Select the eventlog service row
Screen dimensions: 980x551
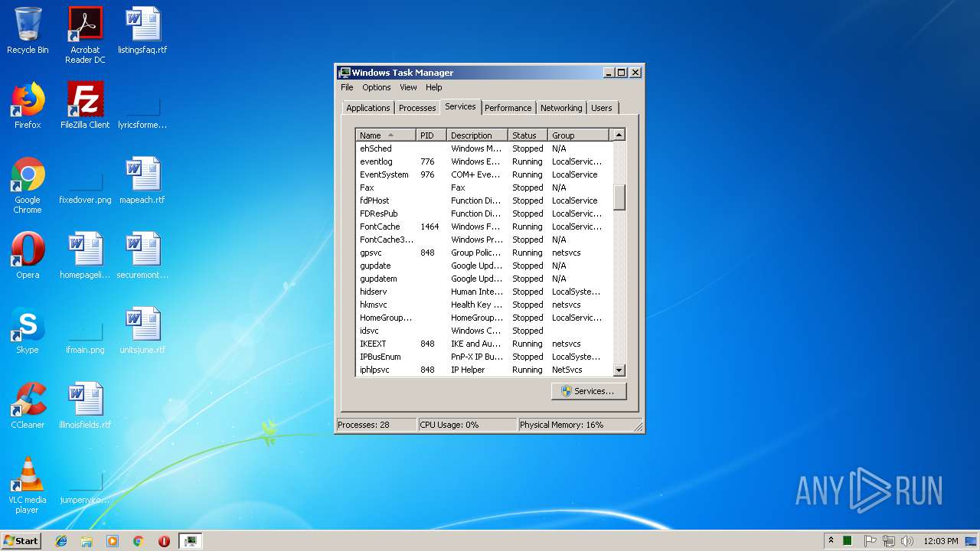coord(484,161)
